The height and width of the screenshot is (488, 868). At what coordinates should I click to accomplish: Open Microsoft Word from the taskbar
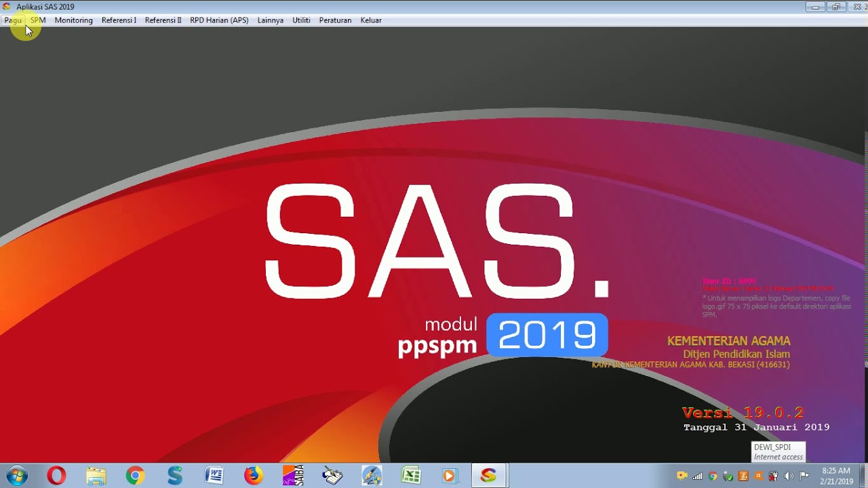tap(214, 476)
